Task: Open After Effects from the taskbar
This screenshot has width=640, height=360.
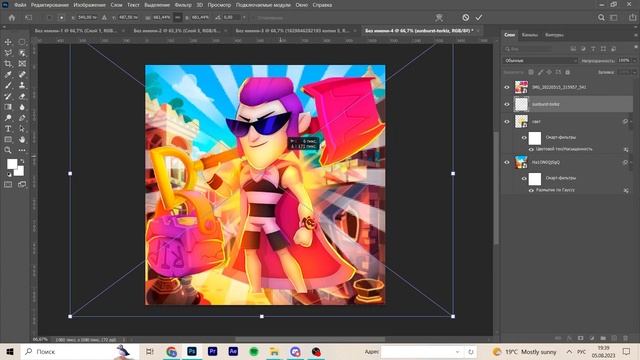Action: (233, 351)
